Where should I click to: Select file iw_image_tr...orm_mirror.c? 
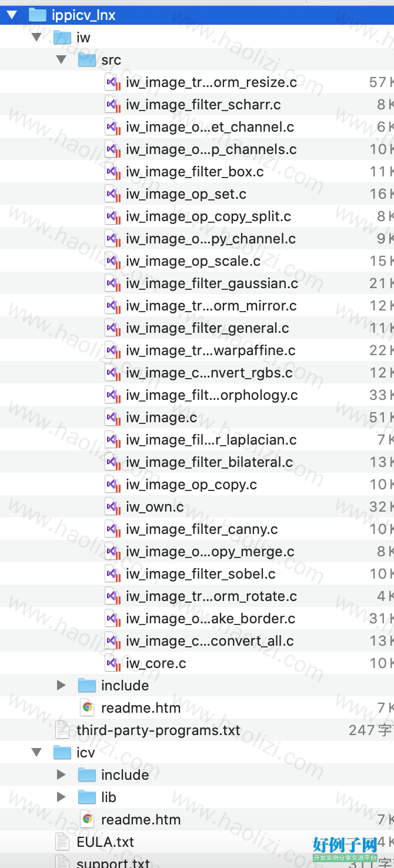pyautogui.click(x=211, y=306)
